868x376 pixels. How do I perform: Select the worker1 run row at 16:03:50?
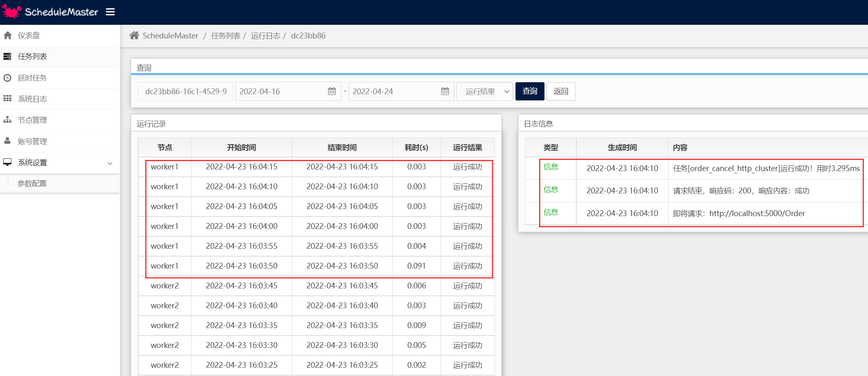pyautogui.click(x=317, y=266)
